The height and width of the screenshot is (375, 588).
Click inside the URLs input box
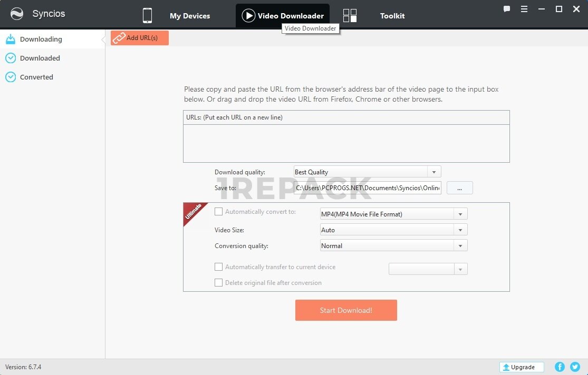pyautogui.click(x=346, y=143)
